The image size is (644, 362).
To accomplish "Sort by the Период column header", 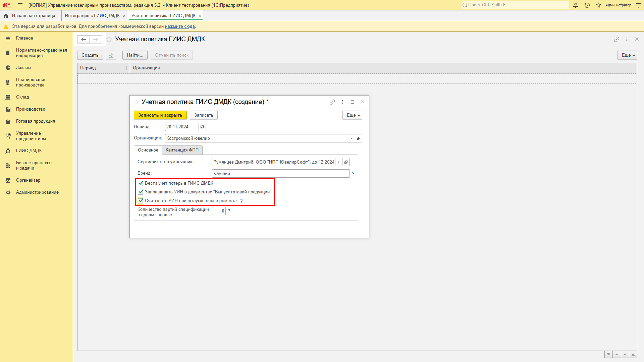I will pos(104,68).
